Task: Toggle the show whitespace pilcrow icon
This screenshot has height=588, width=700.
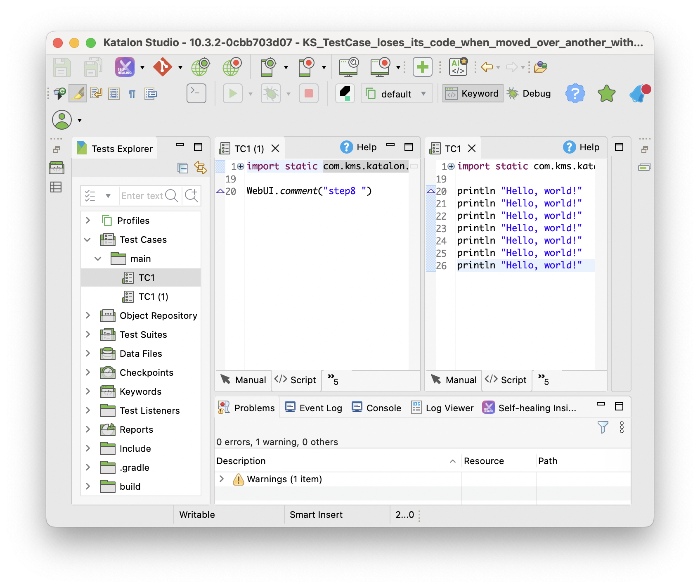Action: (x=132, y=94)
